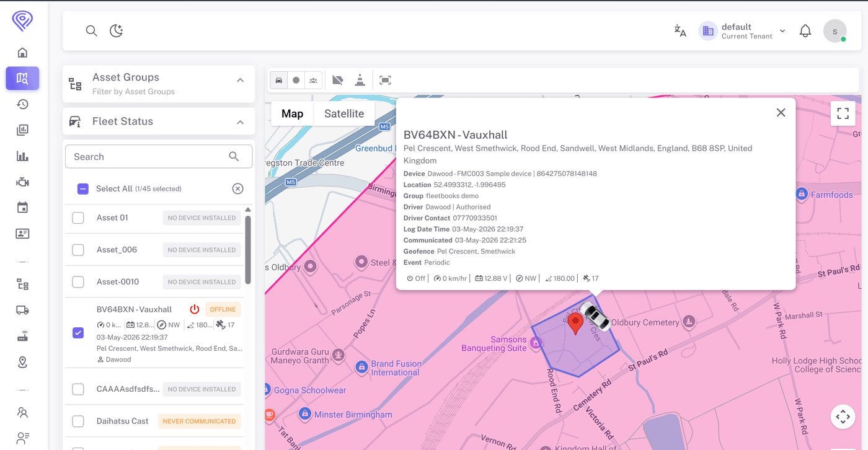Viewport: 868px width, 450px height.
Task: Uncheck the BV64BXN - Vauxhall checkbox
Action: (x=78, y=333)
